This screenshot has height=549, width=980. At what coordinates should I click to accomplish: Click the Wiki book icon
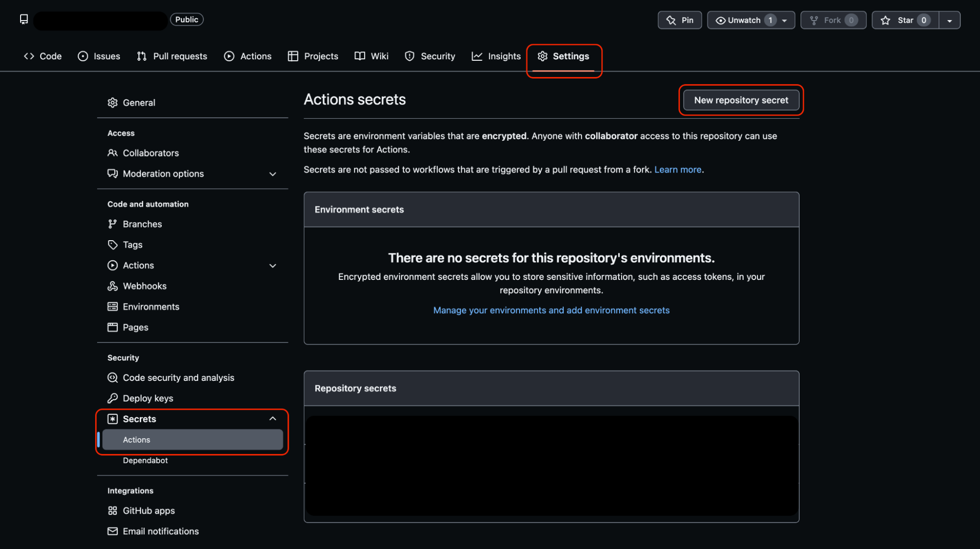tap(360, 56)
